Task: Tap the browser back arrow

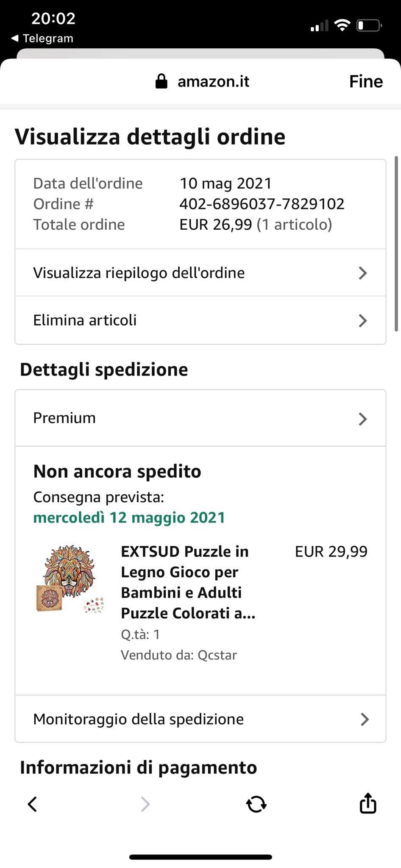Action: tap(32, 804)
